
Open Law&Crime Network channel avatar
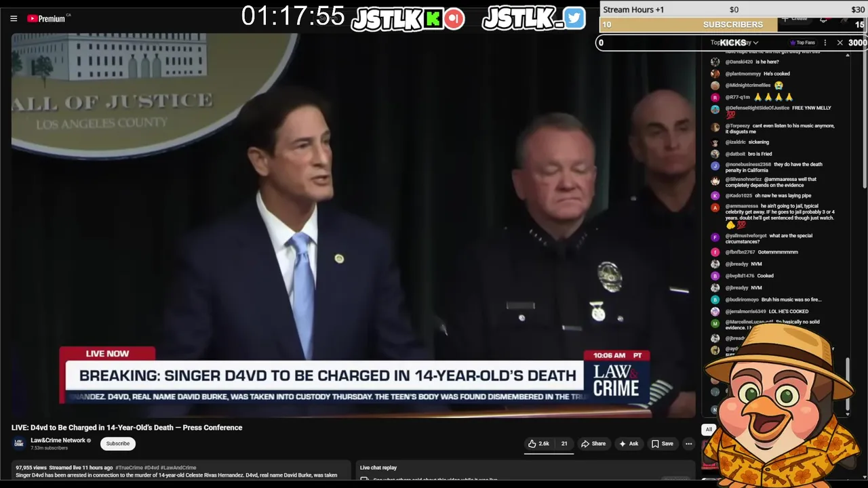[x=19, y=443]
